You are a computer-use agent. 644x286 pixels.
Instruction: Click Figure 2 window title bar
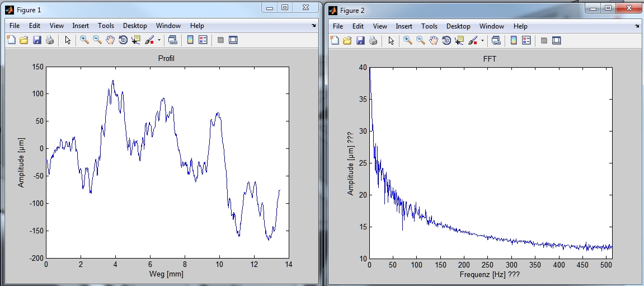(x=448, y=10)
